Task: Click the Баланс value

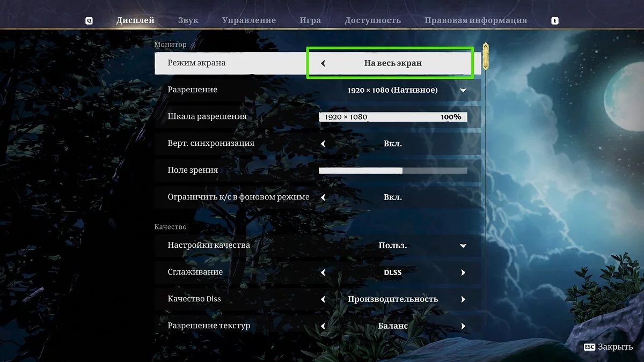Action: pyautogui.click(x=393, y=326)
